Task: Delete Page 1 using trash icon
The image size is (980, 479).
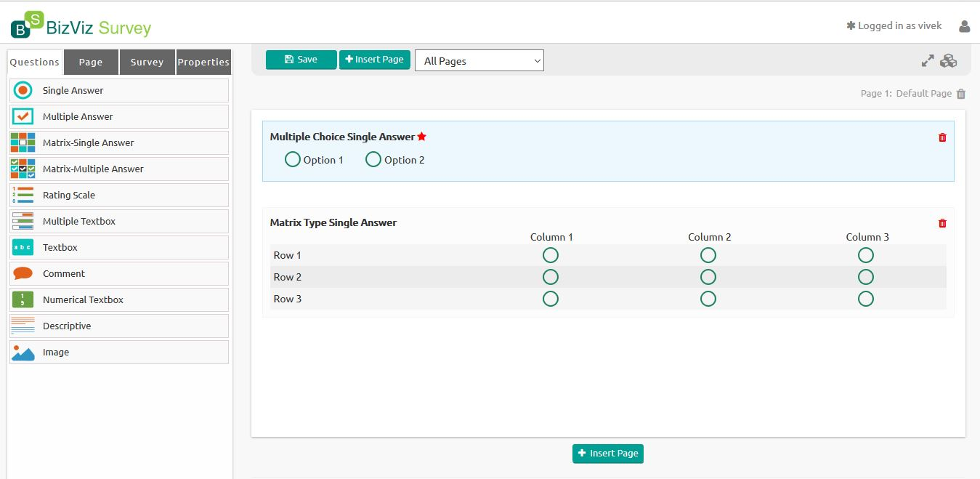Action: pyautogui.click(x=961, y=94)
